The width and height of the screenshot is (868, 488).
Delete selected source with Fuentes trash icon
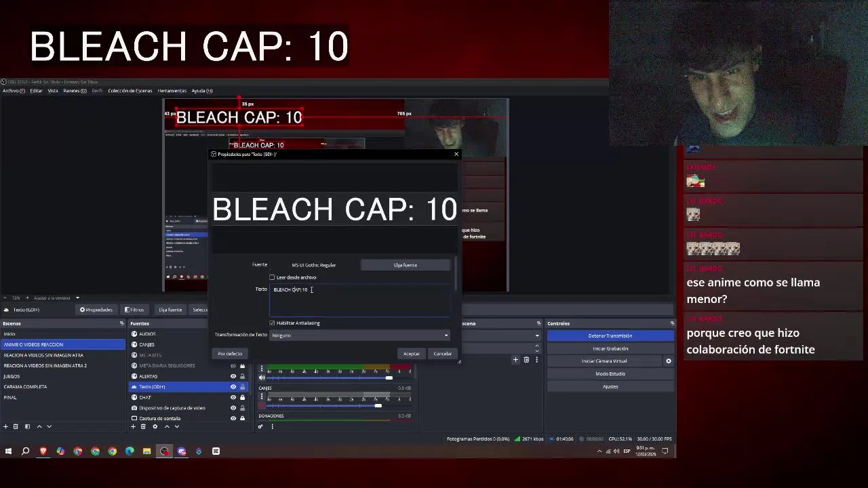pos(143,426)
